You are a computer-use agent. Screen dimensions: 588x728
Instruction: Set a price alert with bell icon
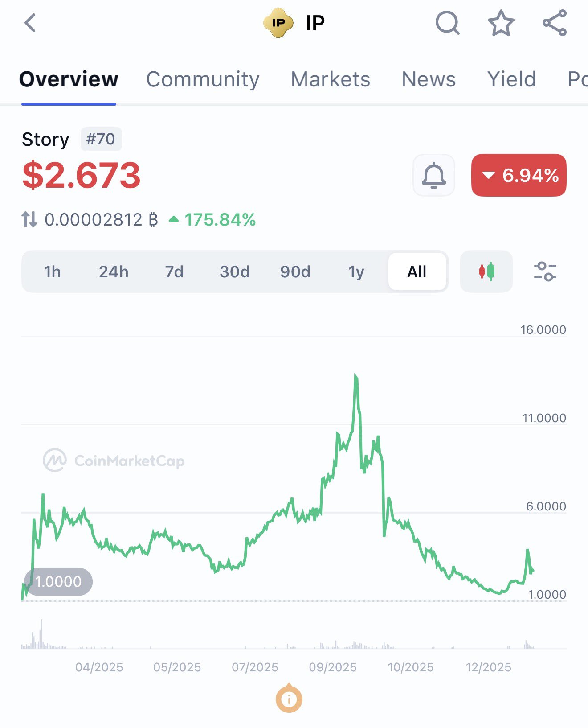point(433,175)
